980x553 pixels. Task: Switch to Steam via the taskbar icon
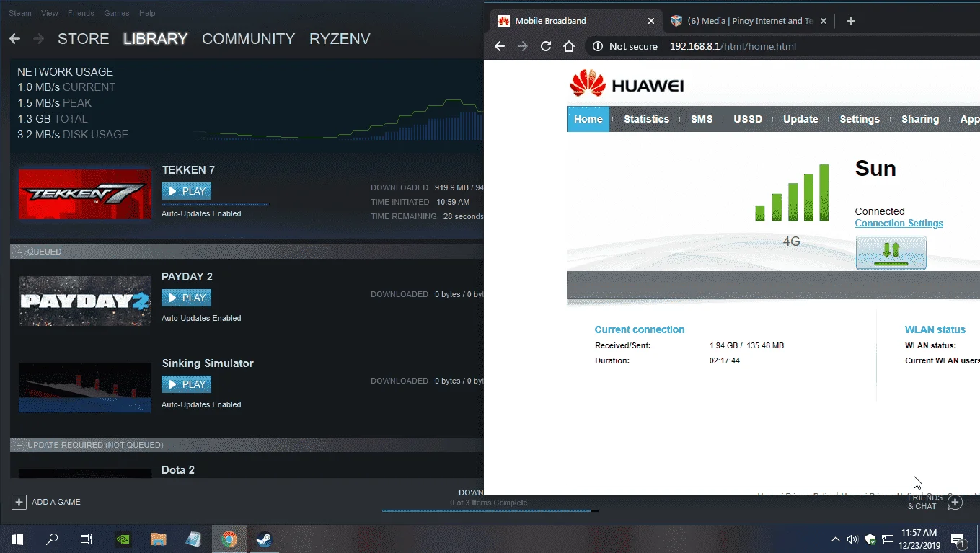click(x=264, y=539)
